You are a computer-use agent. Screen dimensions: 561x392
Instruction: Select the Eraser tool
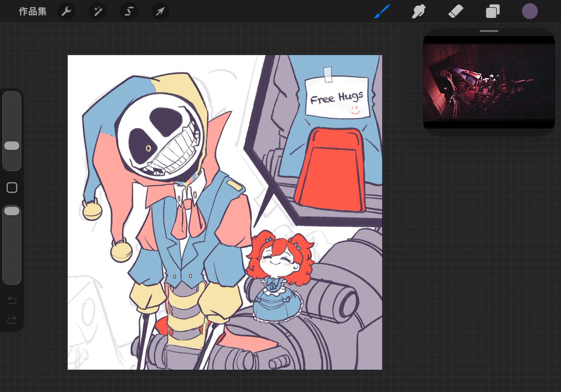click(456, 11)
